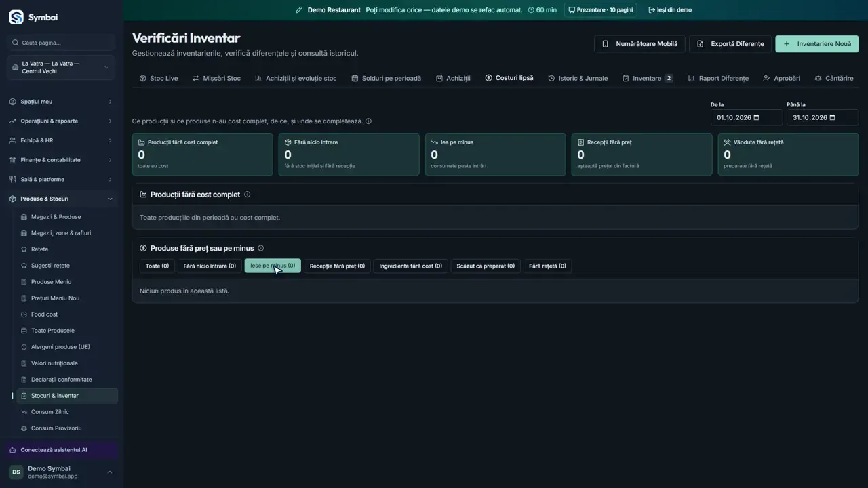The image size is (868, 488).
Task: Click the Vândute fără rețetă summary card
Action: [x=788, y=155]
